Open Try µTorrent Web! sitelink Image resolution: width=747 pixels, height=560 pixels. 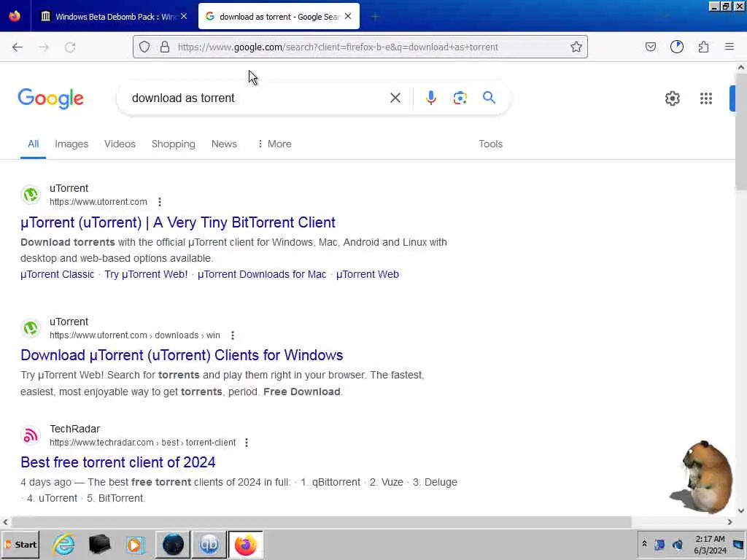click(x=146, y=274)
